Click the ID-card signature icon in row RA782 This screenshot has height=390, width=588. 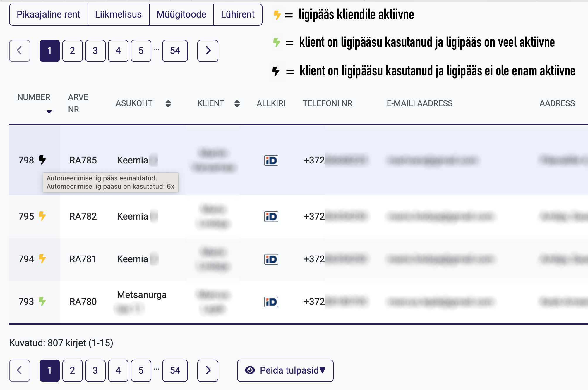click(x=271, y=217)
